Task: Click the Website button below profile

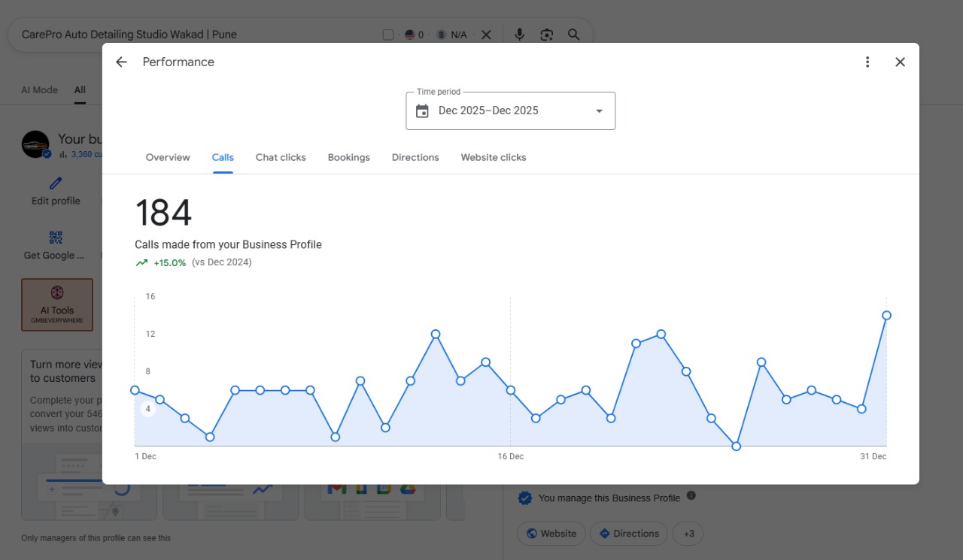Action: [551, 534]
